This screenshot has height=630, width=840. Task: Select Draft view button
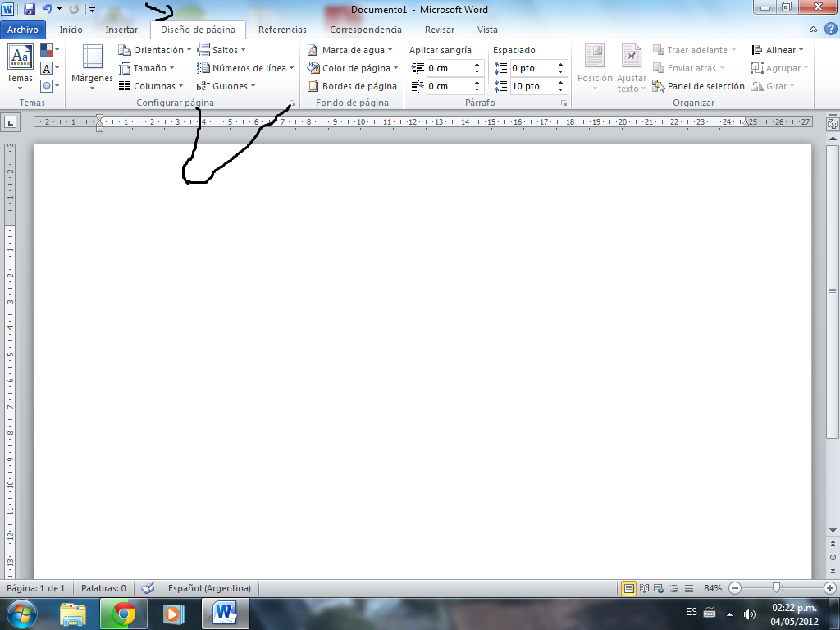pos(689,588)
